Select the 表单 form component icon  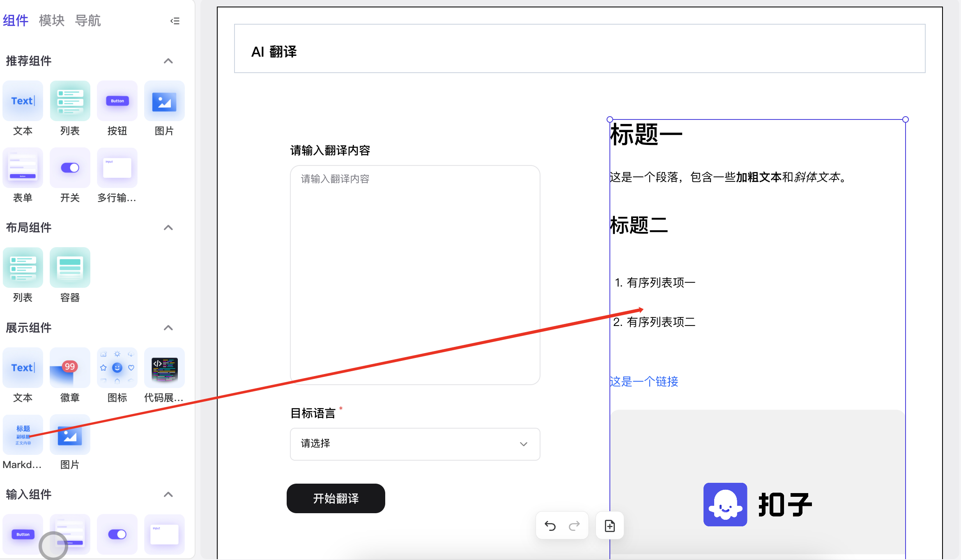(x=23, y=168)
